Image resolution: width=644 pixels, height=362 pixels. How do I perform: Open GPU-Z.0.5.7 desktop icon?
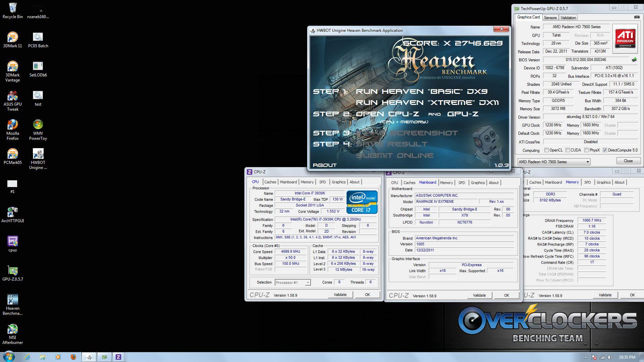tap(12, 273)
